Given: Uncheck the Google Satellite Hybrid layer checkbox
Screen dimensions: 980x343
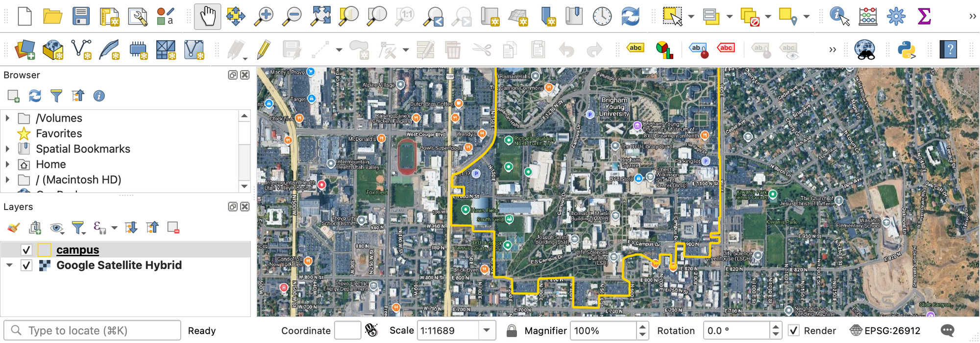Looking at the screenshot, I should coord(26,265).
